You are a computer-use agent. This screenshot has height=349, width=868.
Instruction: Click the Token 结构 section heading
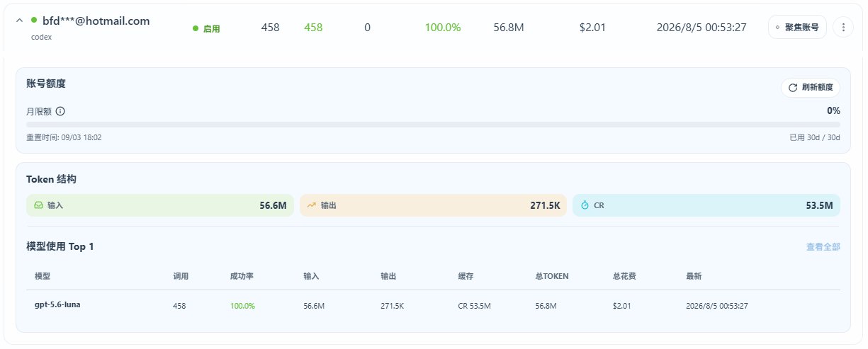(x=51, y=179)
